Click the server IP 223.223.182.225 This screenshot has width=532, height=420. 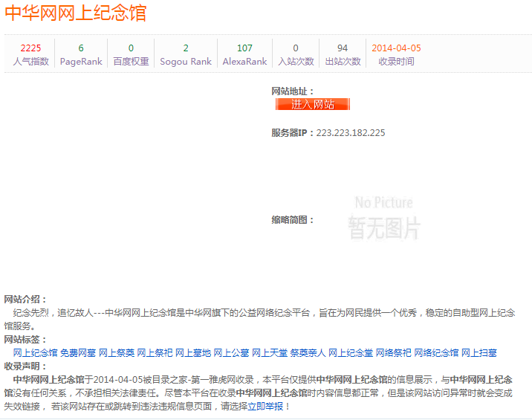point(351,133)
